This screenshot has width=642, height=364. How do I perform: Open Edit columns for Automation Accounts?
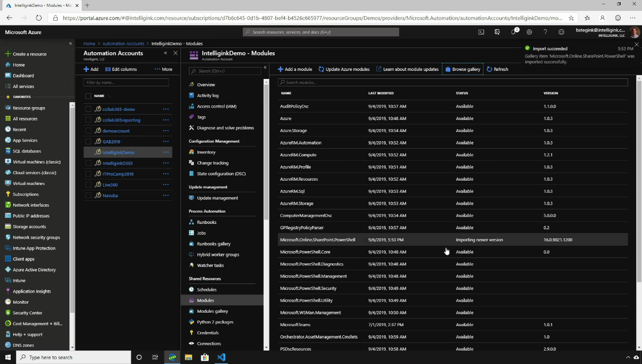(x=121, y=69)
